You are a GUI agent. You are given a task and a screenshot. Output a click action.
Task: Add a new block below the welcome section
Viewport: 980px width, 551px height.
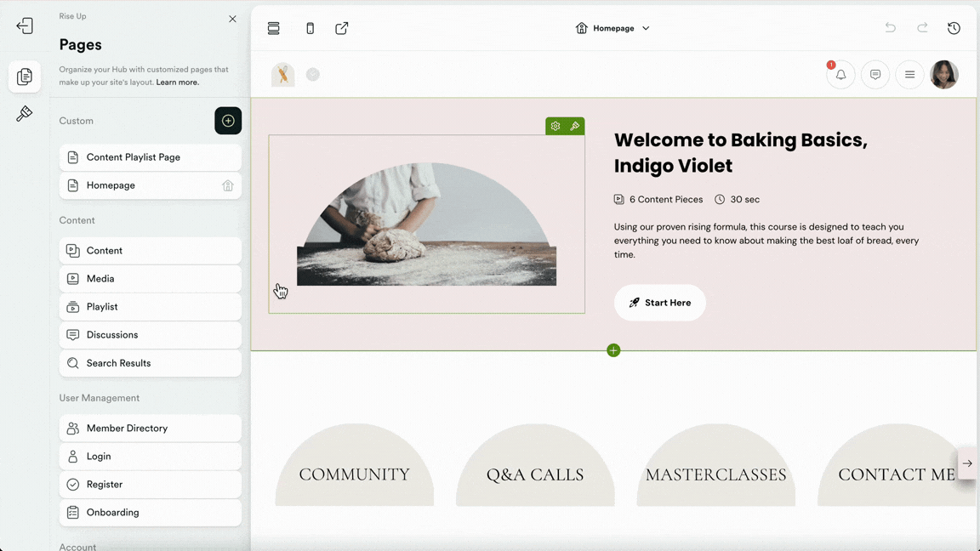[613, 349]
